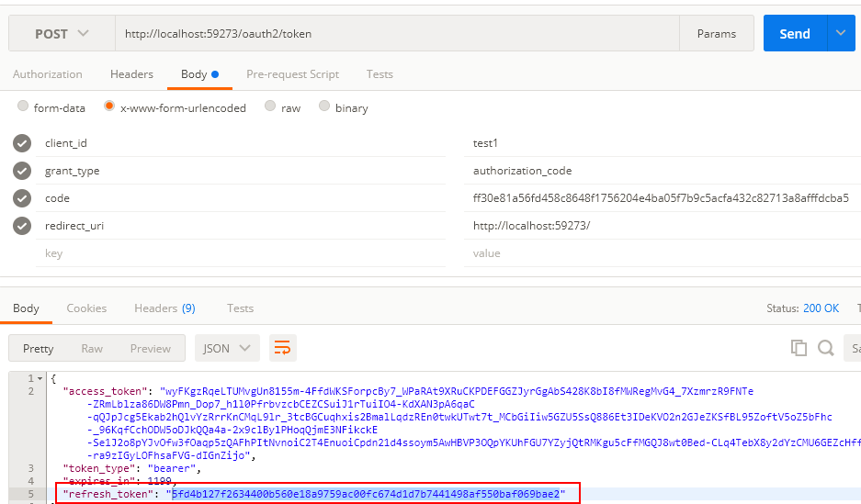The image size is (861, 504).
Task: Select the form-data radio option
Action: [x=23, y=106]
